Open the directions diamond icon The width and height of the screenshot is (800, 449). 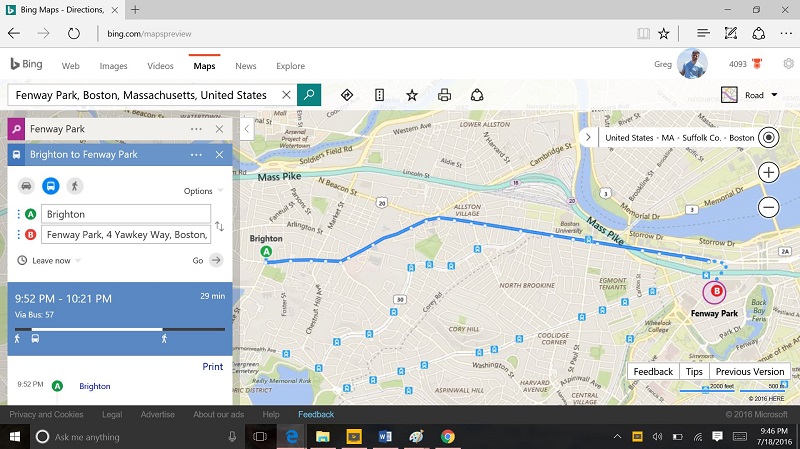[x=347, y=95]
